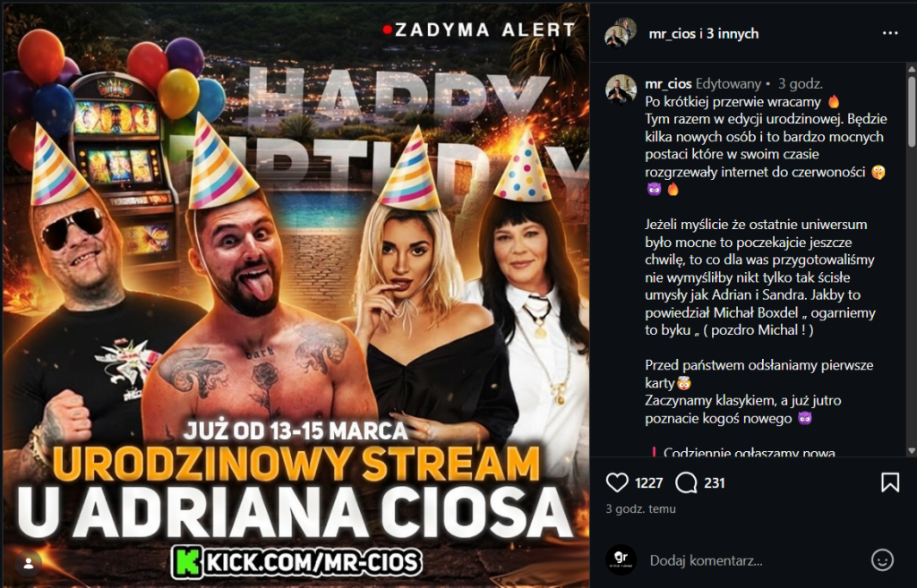
Task: Click the scrollbar down arrow in caption
Action: coord(912,451)
